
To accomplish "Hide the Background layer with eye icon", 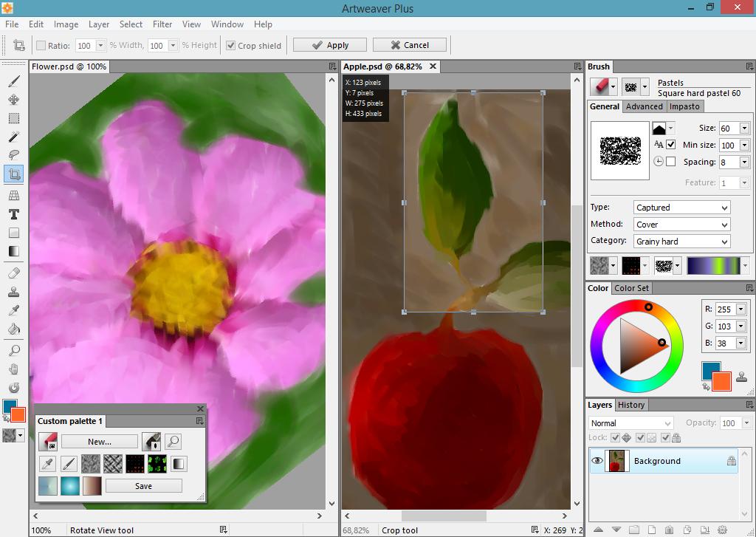I will tap(597, 461).
